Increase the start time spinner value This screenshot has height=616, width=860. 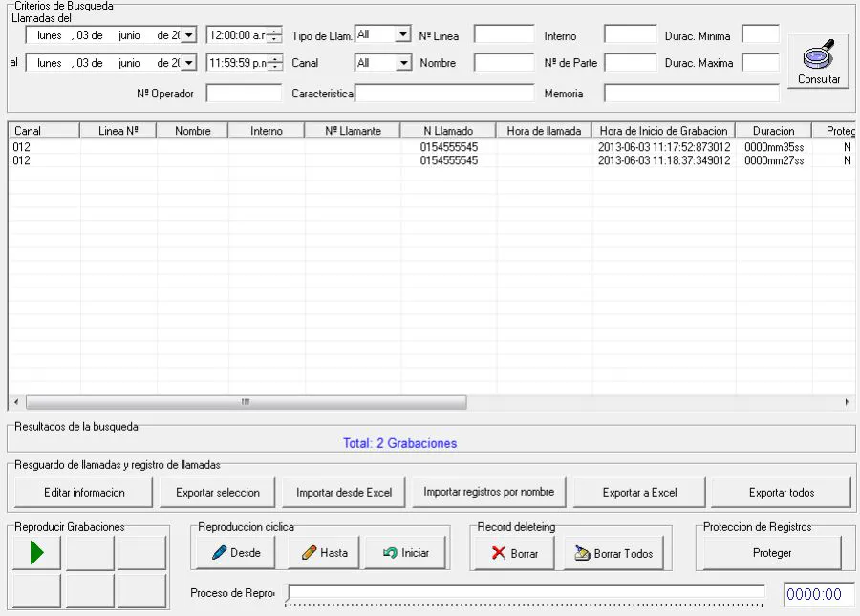pos(274,32)
